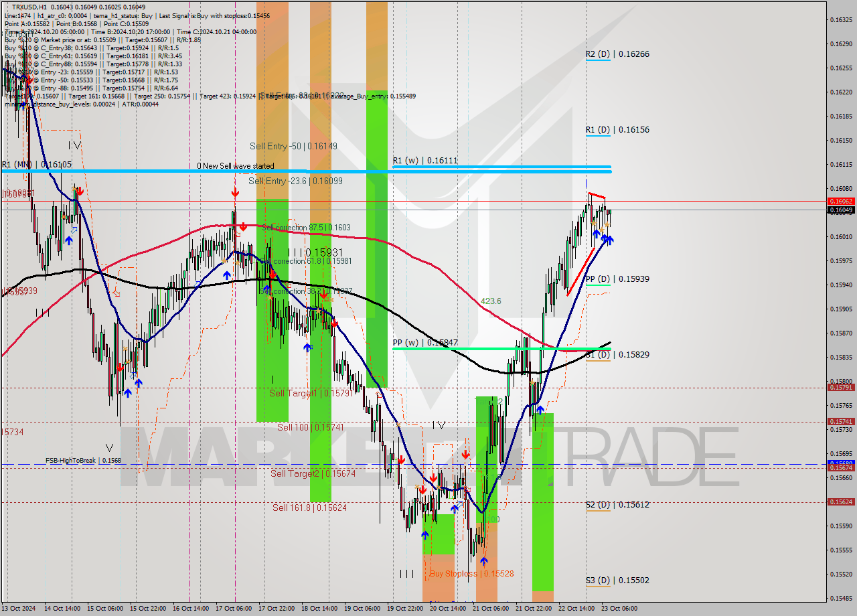Viewport: 857px width, 616px height.
Task: Click the Sell 161.8 | 0.15624 label
Action: click(x=309, y=508)
